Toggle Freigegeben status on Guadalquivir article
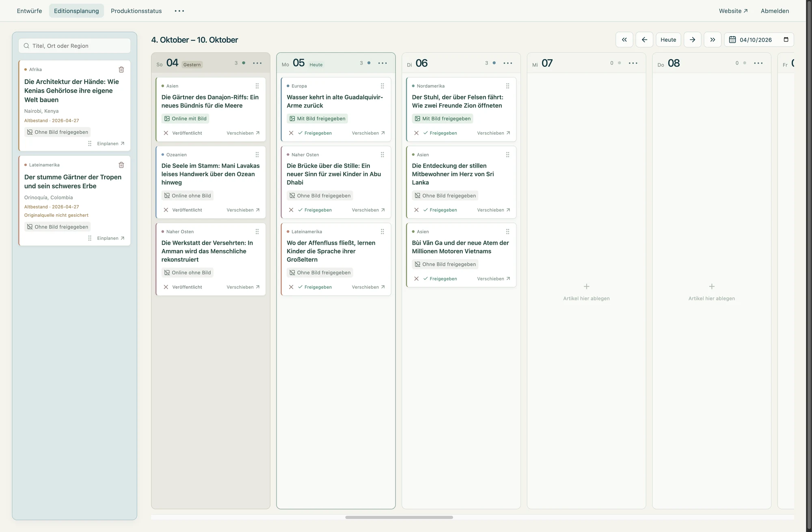 (x=315, y=133)
